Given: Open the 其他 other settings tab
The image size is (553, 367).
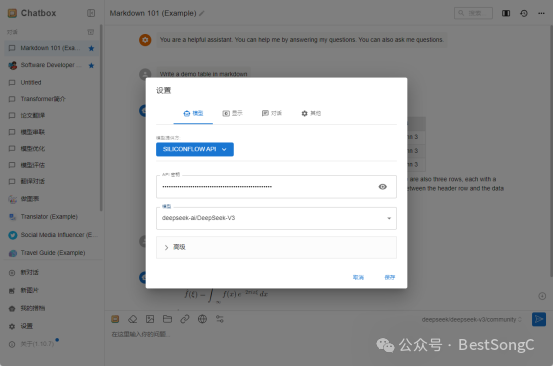Looking at the screenshot, I should coord(311,113).
